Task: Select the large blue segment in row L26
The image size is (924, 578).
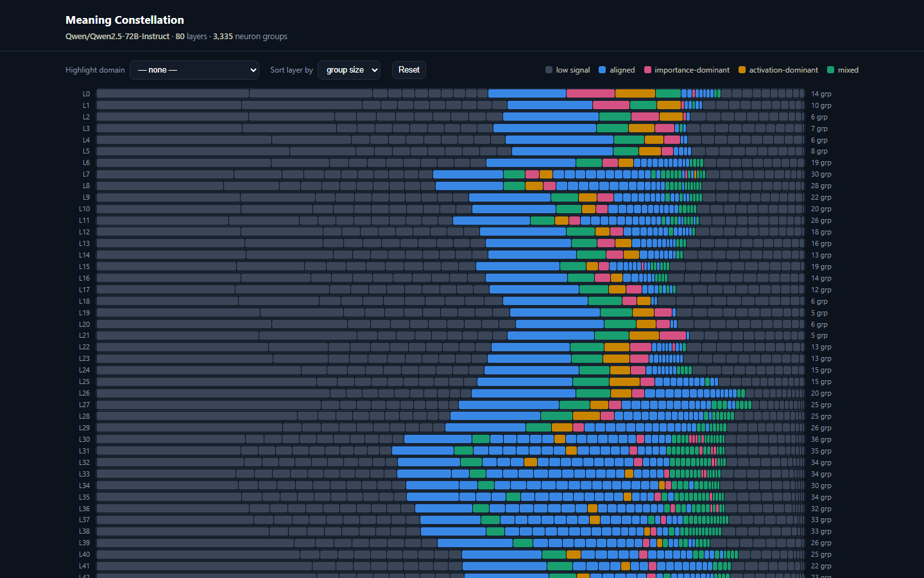Action: [524, 394]
